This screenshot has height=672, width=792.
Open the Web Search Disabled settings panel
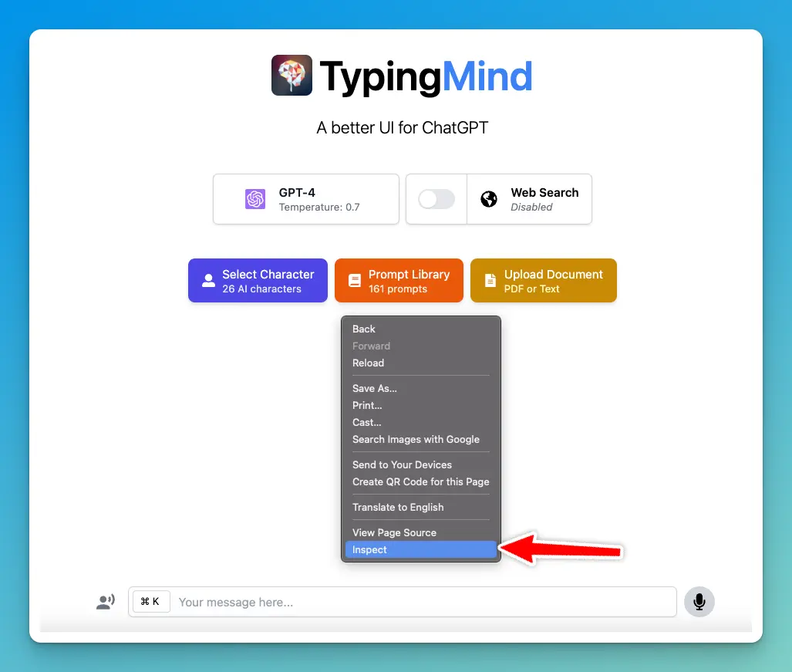(529, 199)
